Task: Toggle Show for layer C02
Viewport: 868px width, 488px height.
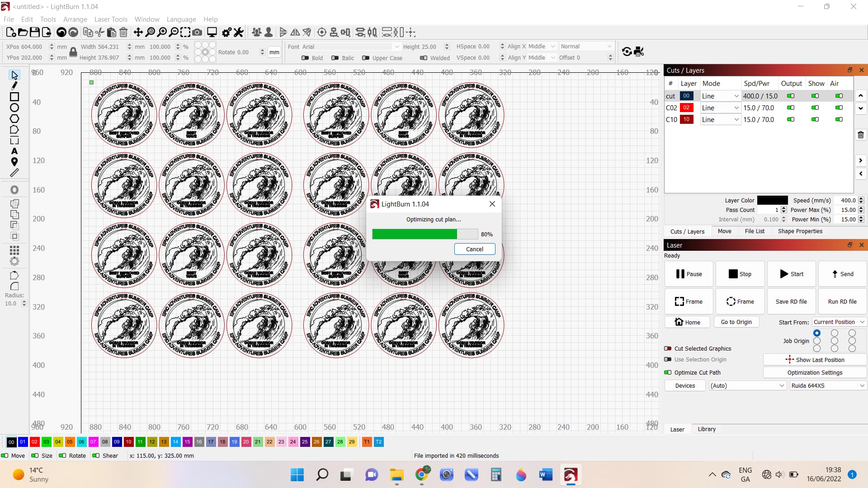Action: point(815,108)
